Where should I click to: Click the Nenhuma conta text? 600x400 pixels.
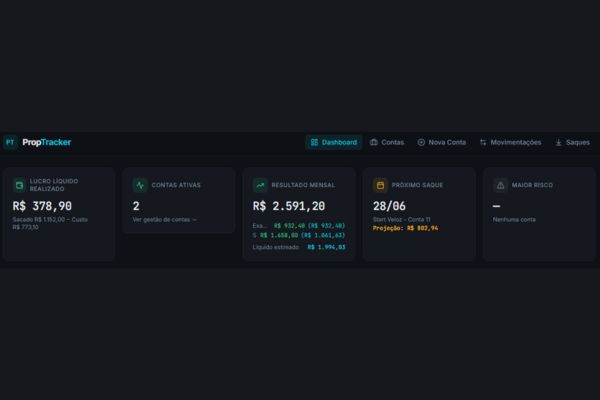[514, 220]
